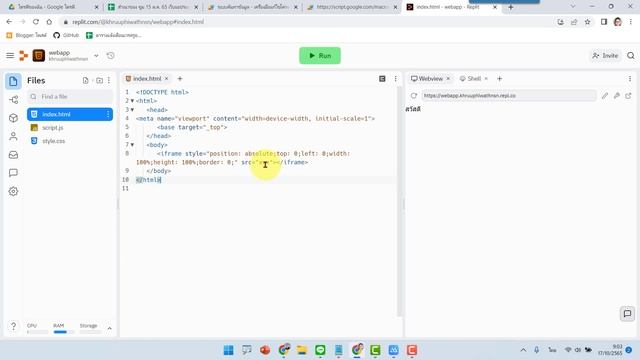Select the Files sidebar icon

(13, 81)
